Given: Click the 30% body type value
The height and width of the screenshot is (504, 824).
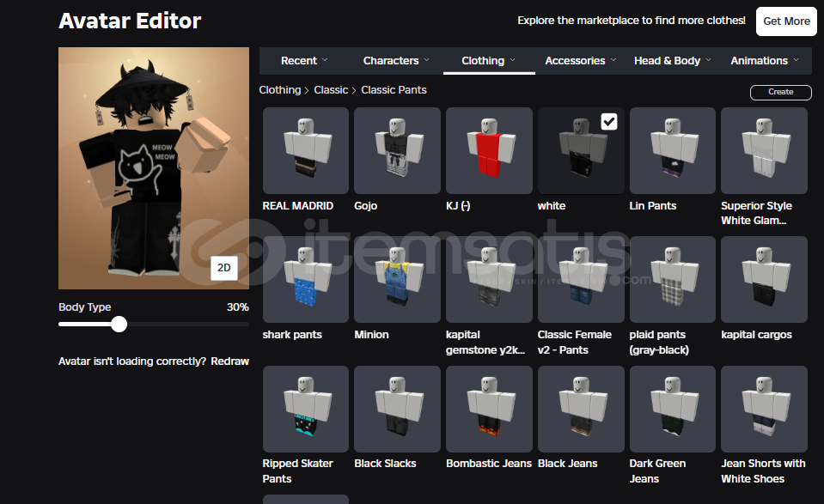Looking at the screenshot, I should [x=237, y=307].
